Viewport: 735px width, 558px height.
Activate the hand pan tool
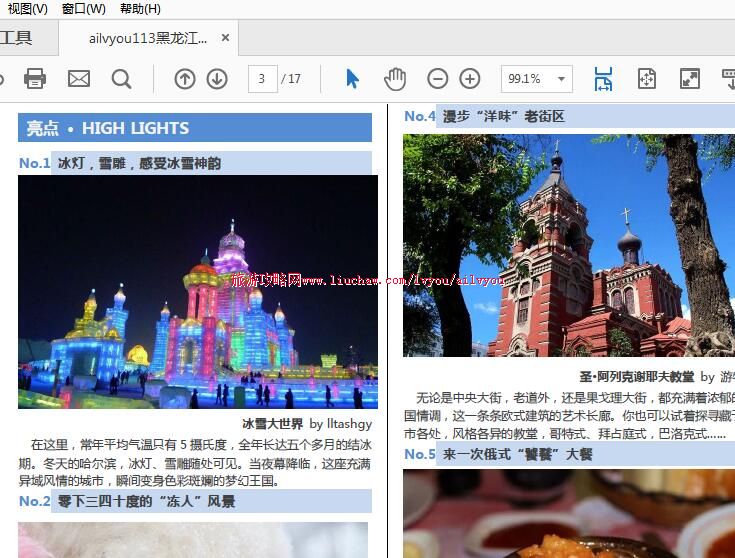click(x=395, y=78)
